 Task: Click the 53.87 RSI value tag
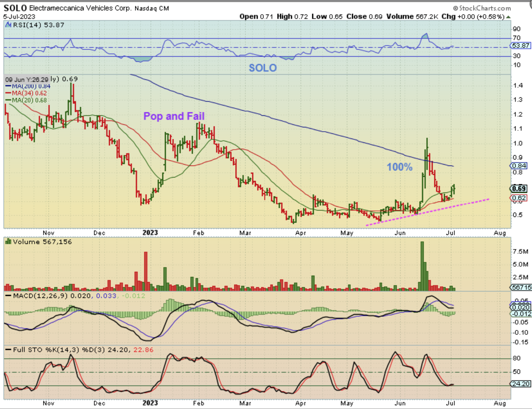point(521,45)
